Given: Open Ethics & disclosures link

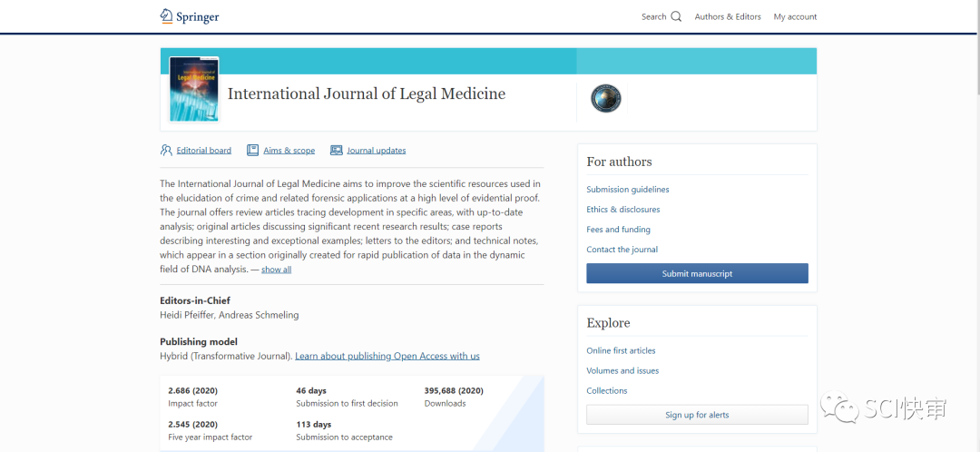Looking at the screenshot, I should [623, 210].
